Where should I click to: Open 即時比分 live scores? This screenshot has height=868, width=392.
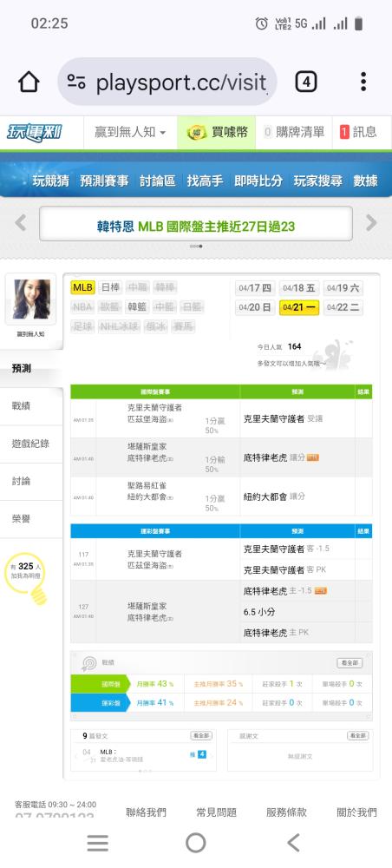click(258, 181)
